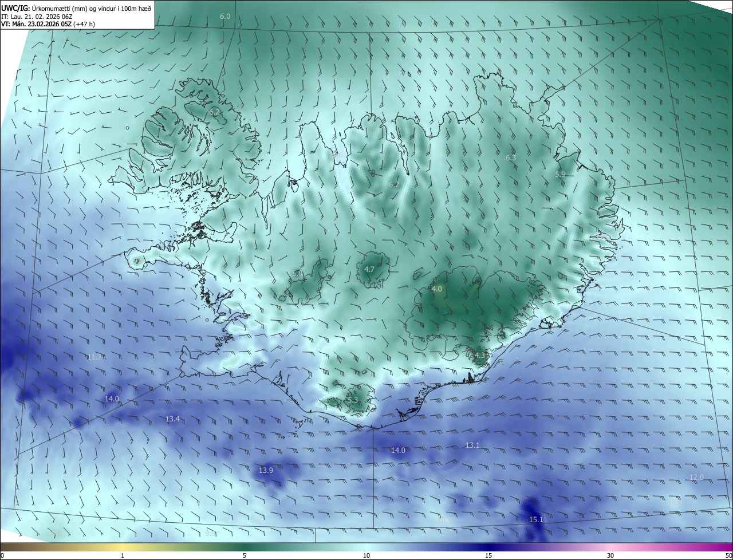Click the '13.9' value label over the ocean
The width and height of the screenshot is (733, 560).
pos(266,470)
